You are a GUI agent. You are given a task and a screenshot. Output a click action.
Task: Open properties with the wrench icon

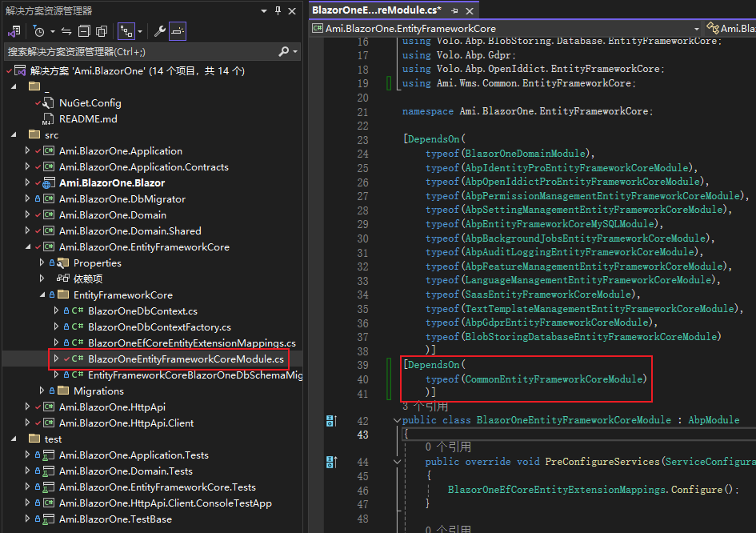pyautogui.click(x=159, y=31)
